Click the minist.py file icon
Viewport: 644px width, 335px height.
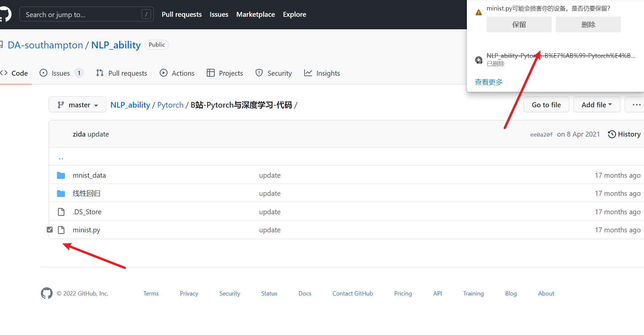(x=61, y=230)
